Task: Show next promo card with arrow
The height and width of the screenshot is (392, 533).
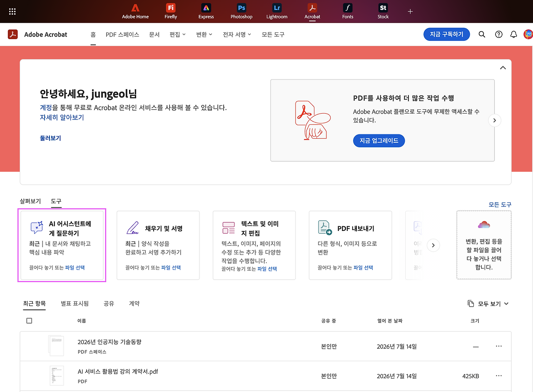Action: pyautogui.click(x=495, y=120)
